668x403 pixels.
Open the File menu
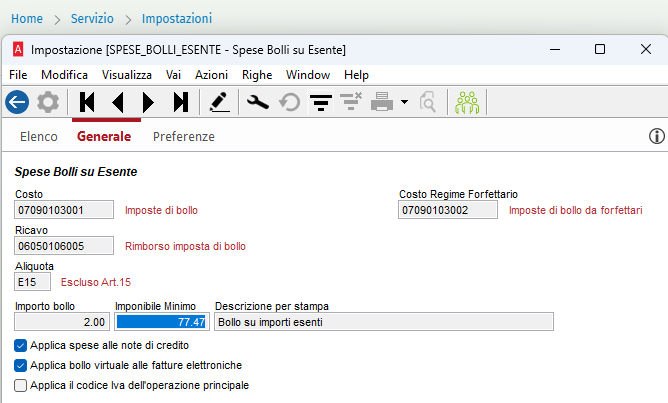point(18,75)
